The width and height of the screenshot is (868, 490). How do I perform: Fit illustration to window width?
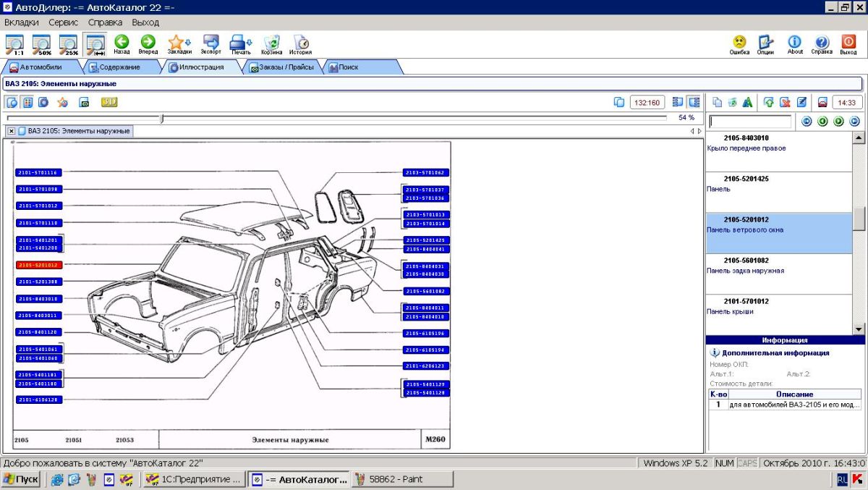[95, 44]
